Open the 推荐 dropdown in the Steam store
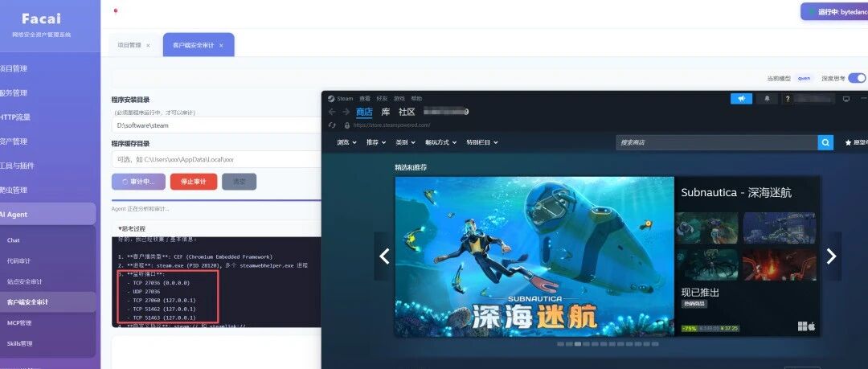The width and height of the screenshot is (868, 369). [x=376, y=142]
